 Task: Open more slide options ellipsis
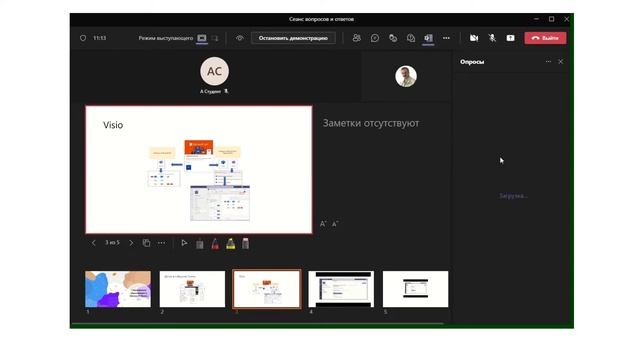[162, 243]
